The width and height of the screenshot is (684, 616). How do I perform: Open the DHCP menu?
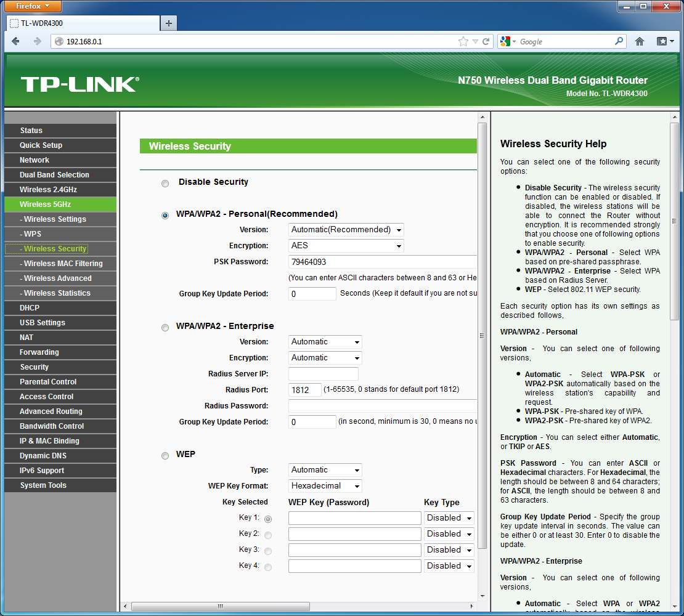point(60,308)
